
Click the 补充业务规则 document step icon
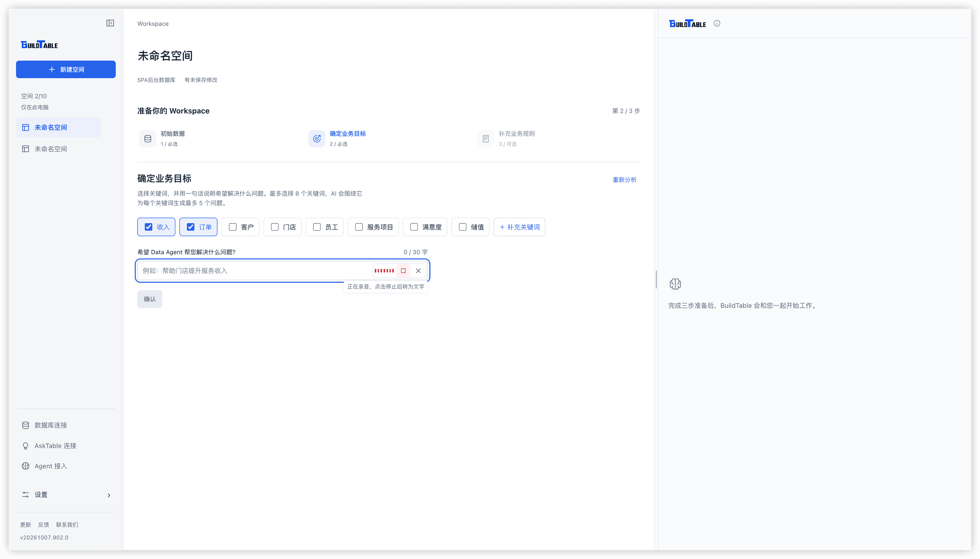click(485, 139)
